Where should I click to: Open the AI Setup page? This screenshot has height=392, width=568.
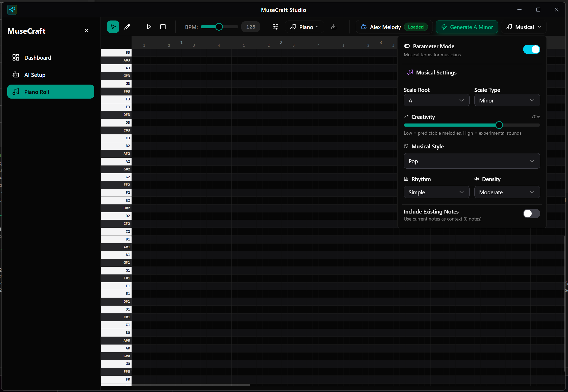[51, 75]
